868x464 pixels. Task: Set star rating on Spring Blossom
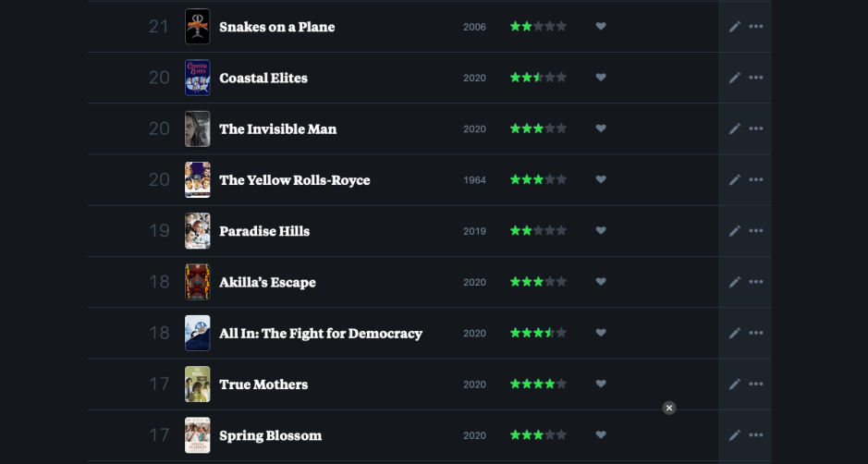[538, 434]
